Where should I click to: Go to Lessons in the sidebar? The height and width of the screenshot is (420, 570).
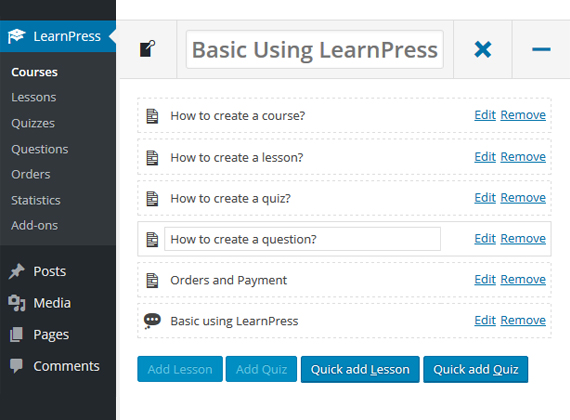34,97
